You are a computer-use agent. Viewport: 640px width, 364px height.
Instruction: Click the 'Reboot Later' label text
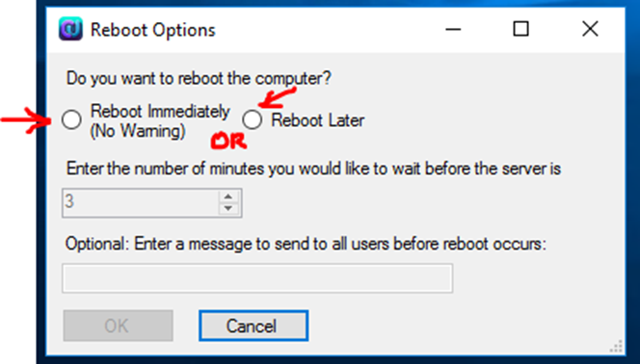[x=317, y=120]
